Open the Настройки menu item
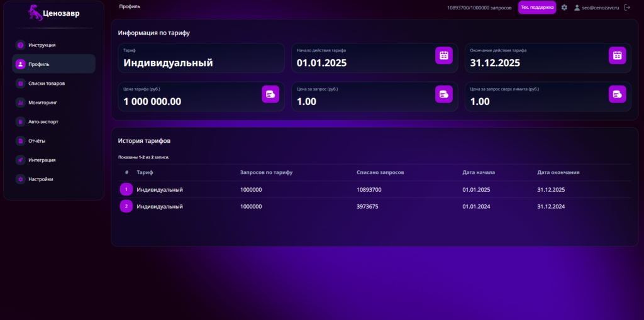The image size is (644, 320). click(x=54, y=179)
